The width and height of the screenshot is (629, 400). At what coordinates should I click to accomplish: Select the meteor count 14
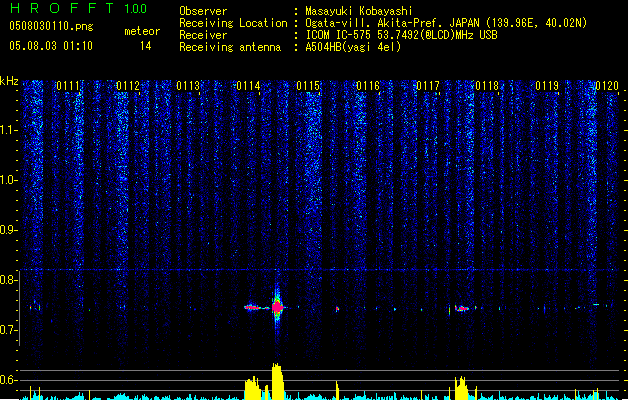146,46
